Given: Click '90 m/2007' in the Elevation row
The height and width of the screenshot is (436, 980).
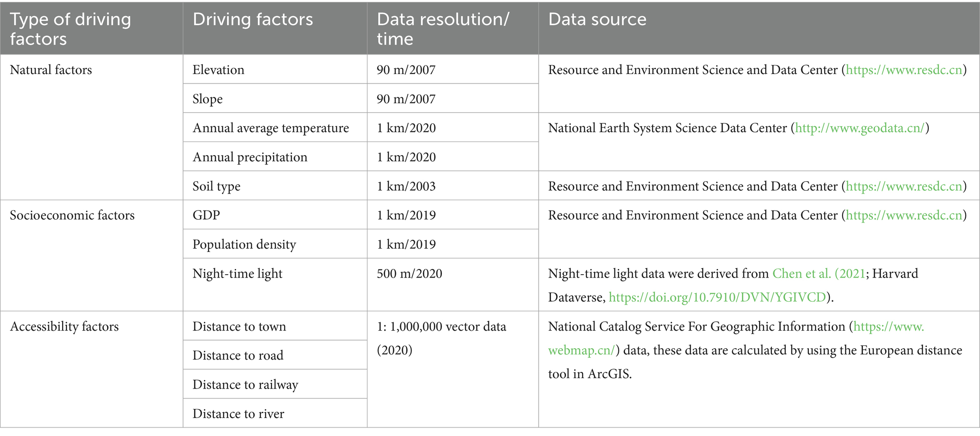Looking at the screenshot, I should click(x=406, y=70).
